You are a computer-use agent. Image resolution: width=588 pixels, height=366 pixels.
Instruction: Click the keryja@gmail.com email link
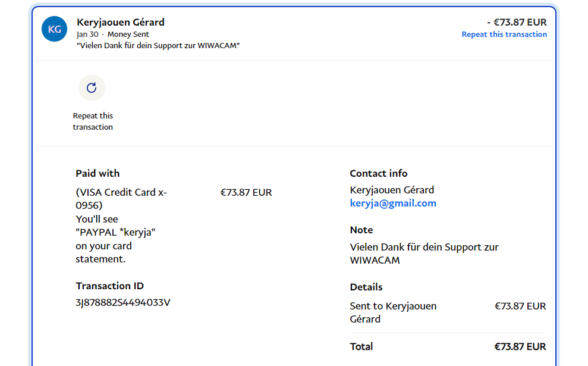[393, 204]
